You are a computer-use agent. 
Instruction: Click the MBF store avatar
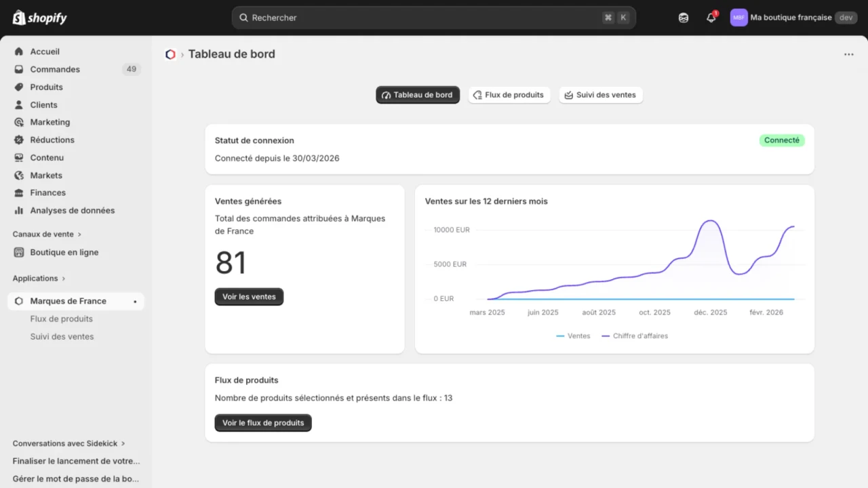pyautogui.click(x=738, y=18)
